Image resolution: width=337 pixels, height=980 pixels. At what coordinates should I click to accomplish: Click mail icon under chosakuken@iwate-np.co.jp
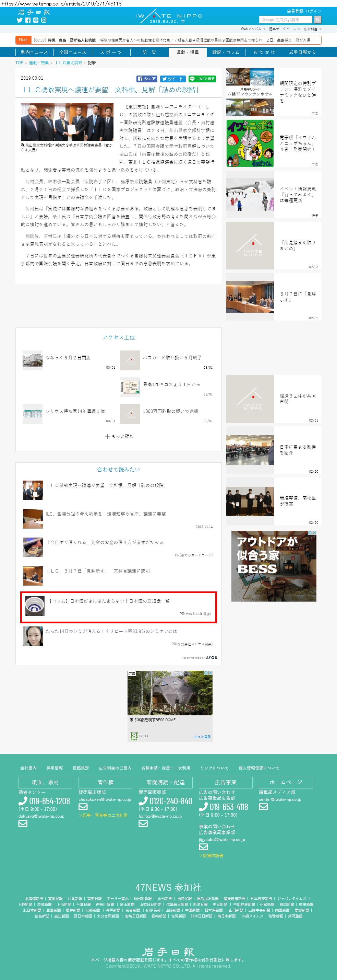83,806
